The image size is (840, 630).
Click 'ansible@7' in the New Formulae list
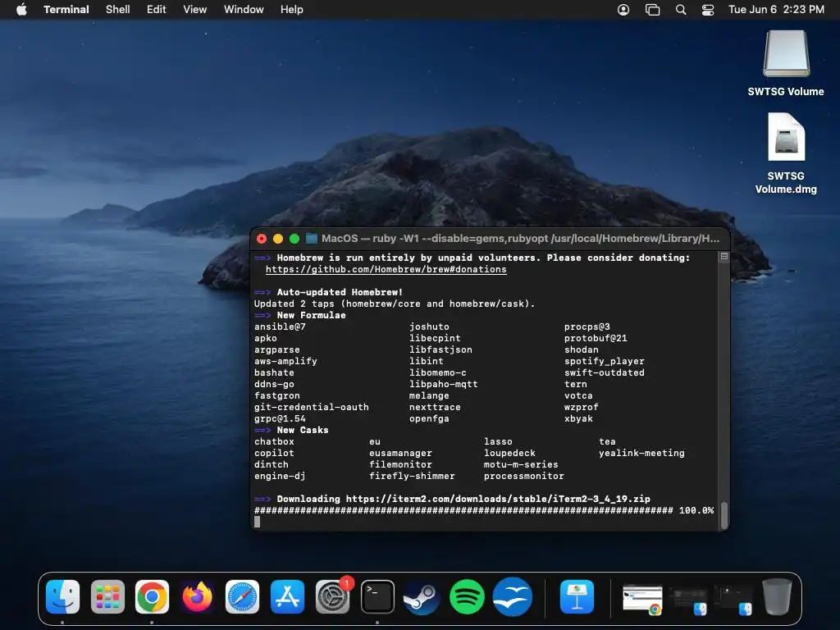pos(280,326)
